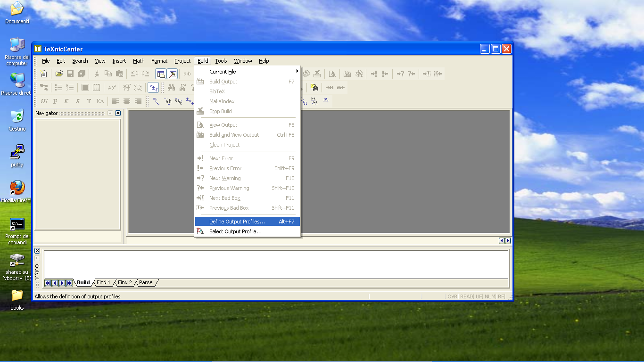Click the center alignment icon
Viewport: 644px width, 362px height.
(x=127, y=101)
